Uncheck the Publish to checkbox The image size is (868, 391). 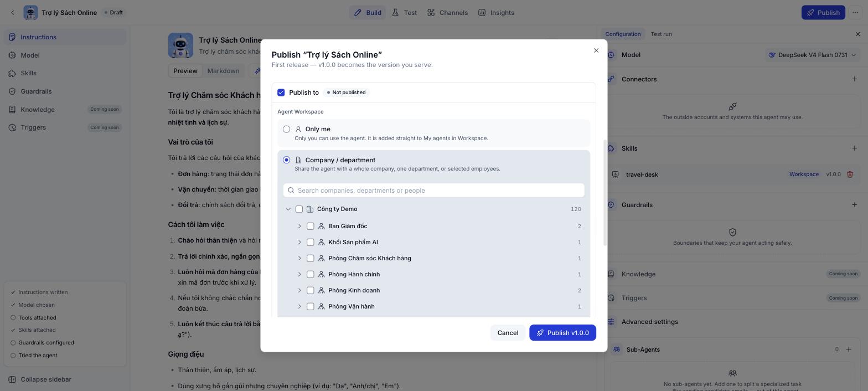tap(281, 92)
